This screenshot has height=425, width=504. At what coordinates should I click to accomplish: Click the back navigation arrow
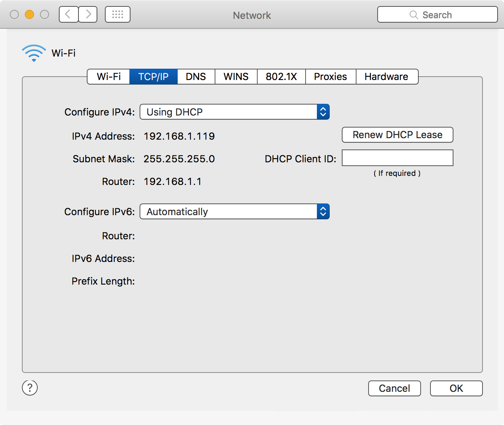point(69,15)
